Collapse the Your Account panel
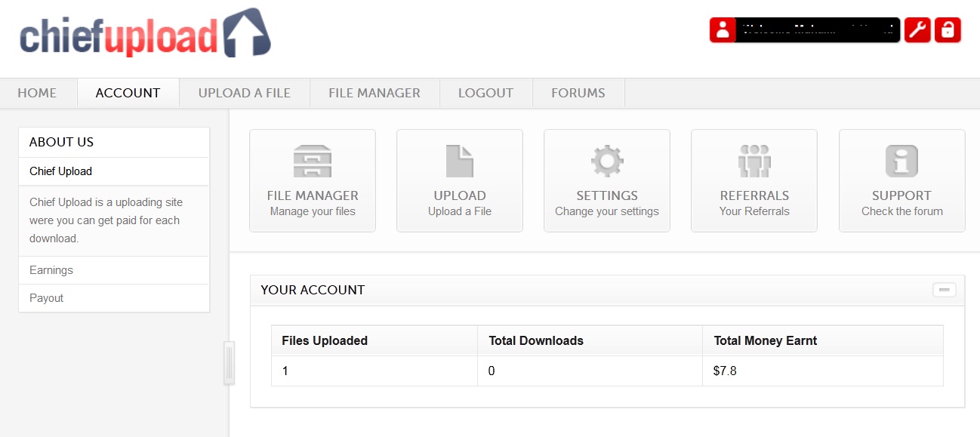 (x=945, y=290)
